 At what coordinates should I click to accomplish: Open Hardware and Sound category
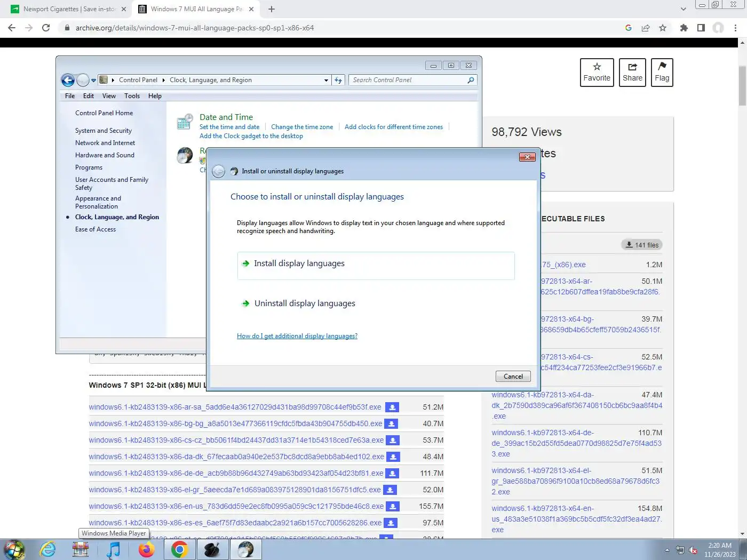tap(105, 155)
